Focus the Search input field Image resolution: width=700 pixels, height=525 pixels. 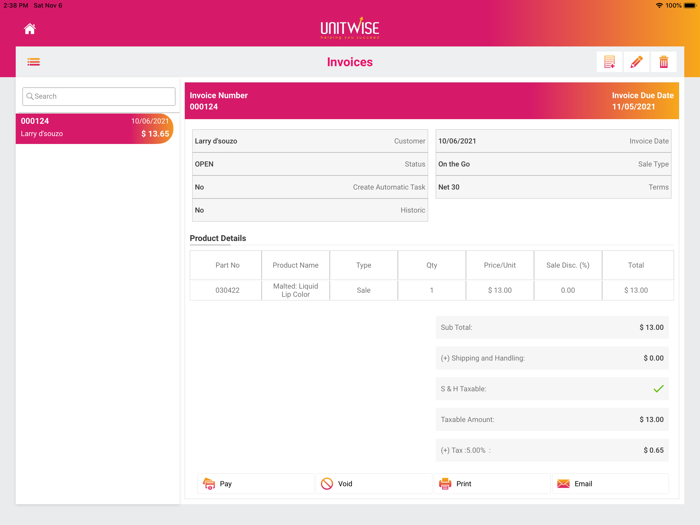click(99, 96)
